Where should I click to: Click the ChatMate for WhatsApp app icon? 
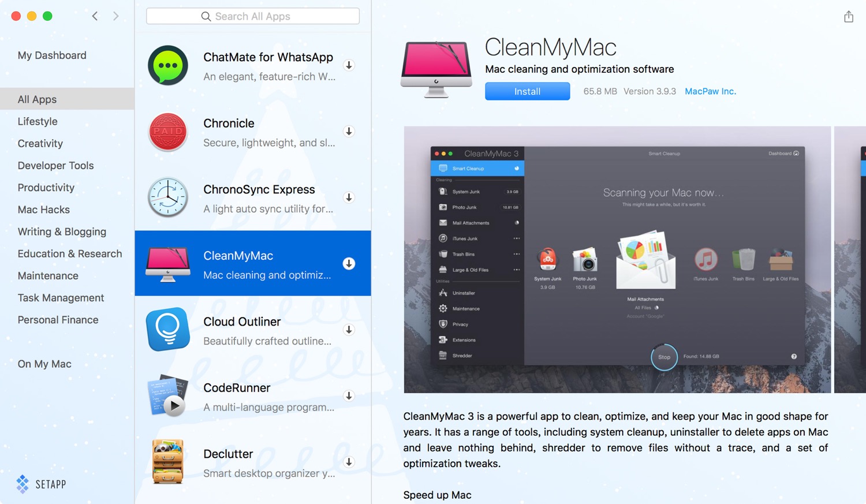click(168, 65)
